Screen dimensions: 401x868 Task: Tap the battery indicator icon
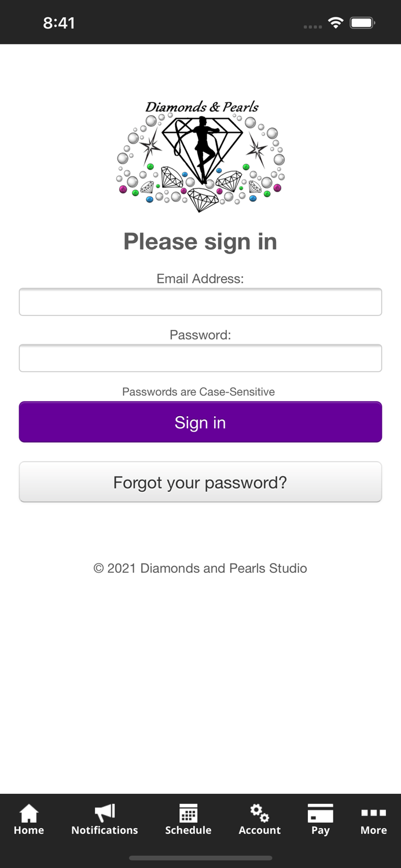point(362,23)
